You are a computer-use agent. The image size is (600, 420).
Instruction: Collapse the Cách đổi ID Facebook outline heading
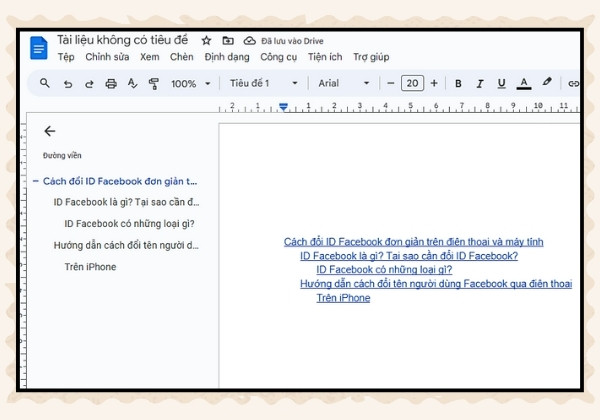(36, 181)
